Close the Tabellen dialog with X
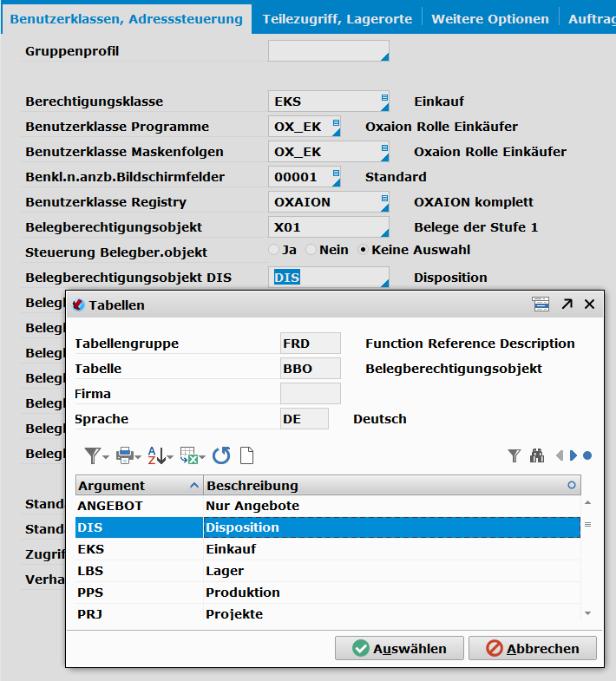Viewport: 616px width, 681px height. tap(589, 304)
